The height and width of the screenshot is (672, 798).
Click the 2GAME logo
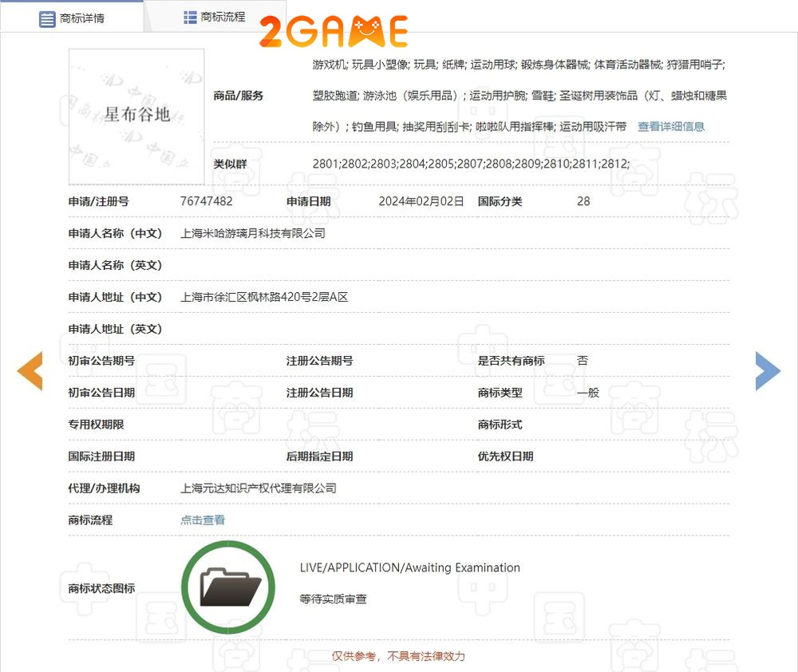334,32
